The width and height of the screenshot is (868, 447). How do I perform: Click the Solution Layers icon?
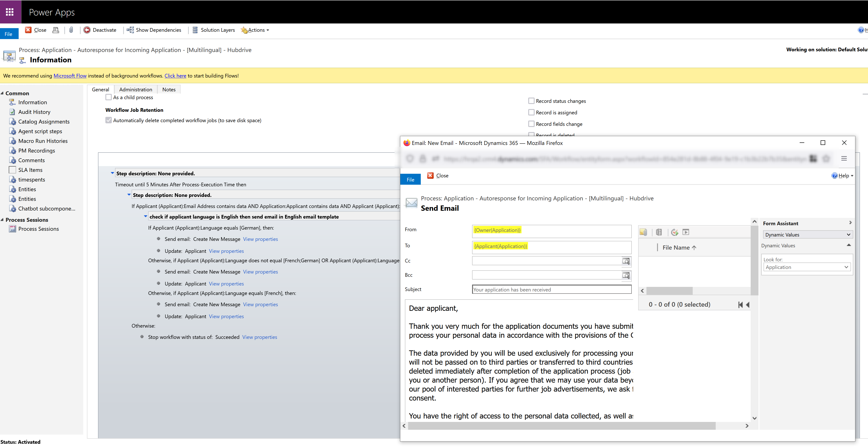click(x=195, y=30)
